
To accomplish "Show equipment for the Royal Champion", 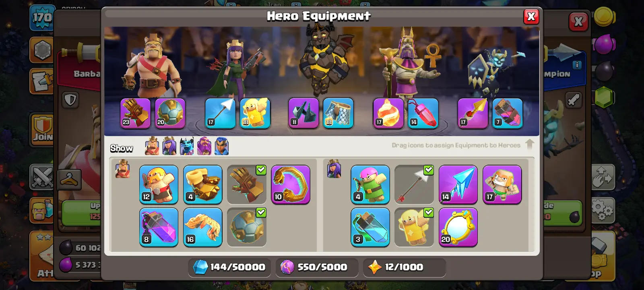I will [222, 146].
